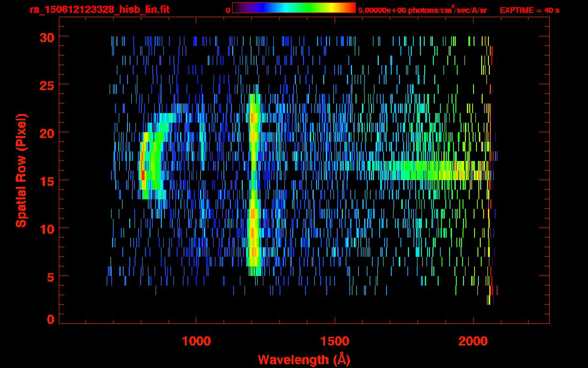Click the EXPTIME = 40 s label

pos(530,10)
